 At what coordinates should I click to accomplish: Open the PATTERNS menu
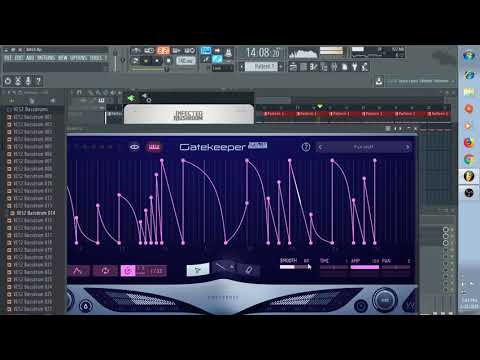[46, 58]
